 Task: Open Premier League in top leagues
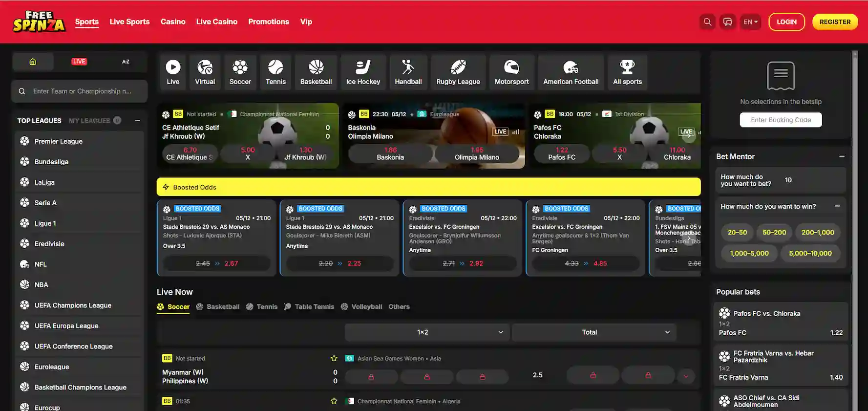point(79,141)
